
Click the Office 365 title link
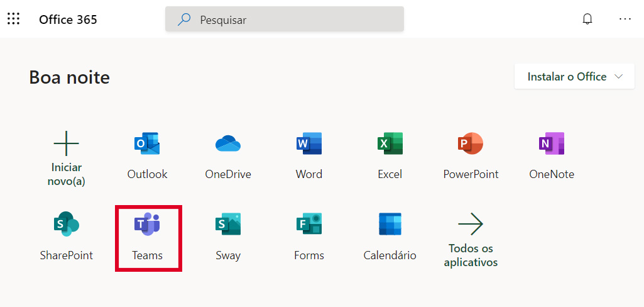point(68,20)
